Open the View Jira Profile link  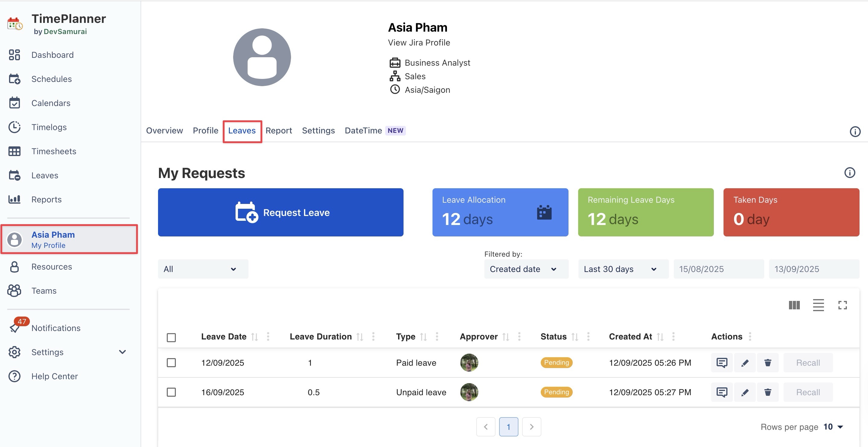(419, 42)
